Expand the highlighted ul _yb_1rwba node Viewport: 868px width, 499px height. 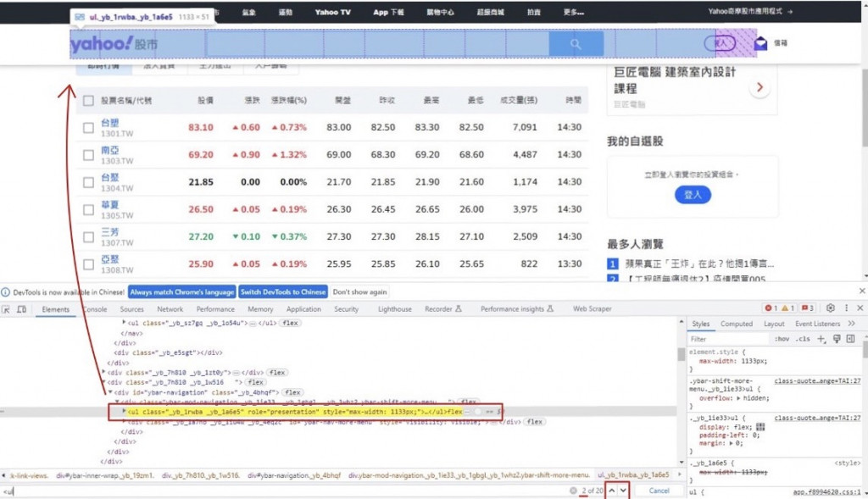[124, 411]
